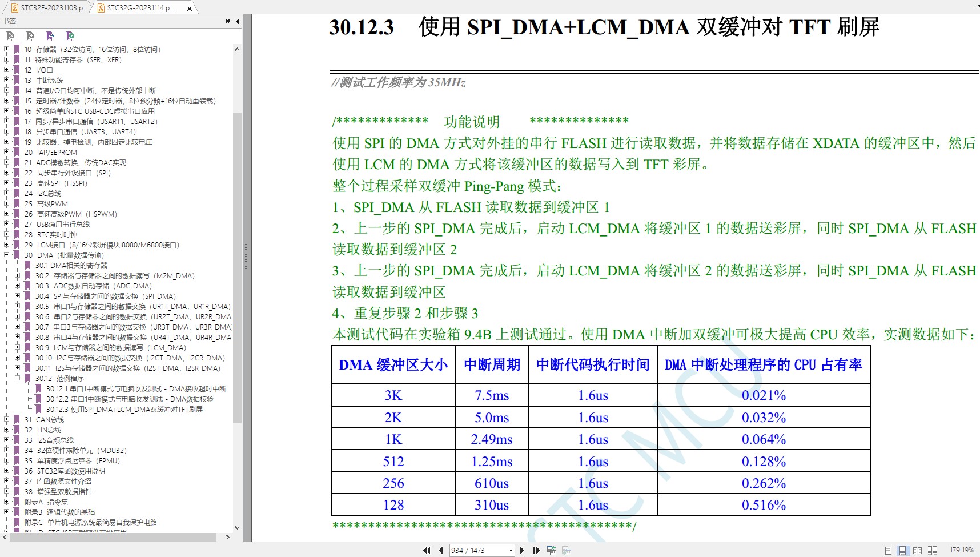
Task: Open bookmark 30.12.3 SPI_DMA+LCM_DMA双缓冲
Action: click(x=124, y=410)
